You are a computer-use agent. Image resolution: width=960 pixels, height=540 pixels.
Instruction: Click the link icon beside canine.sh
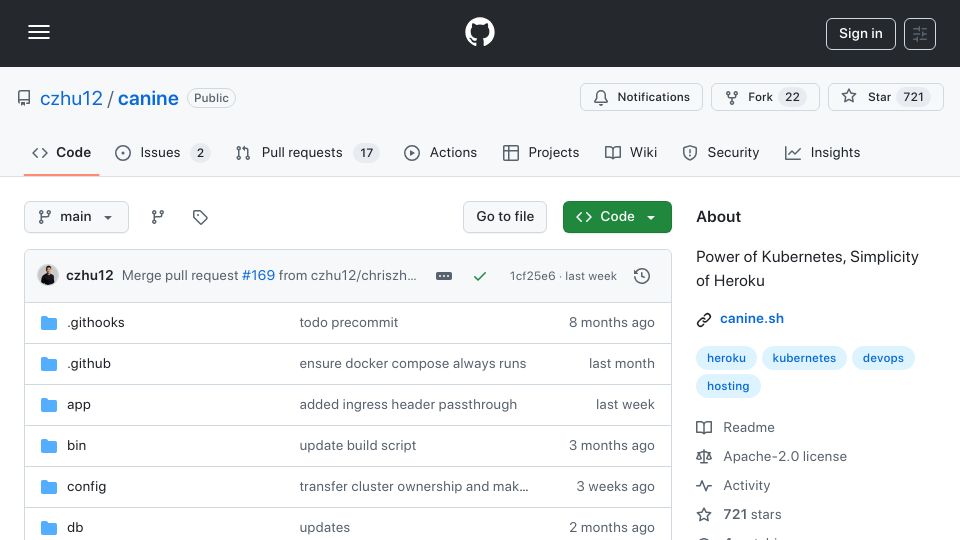tap(704, 320)
